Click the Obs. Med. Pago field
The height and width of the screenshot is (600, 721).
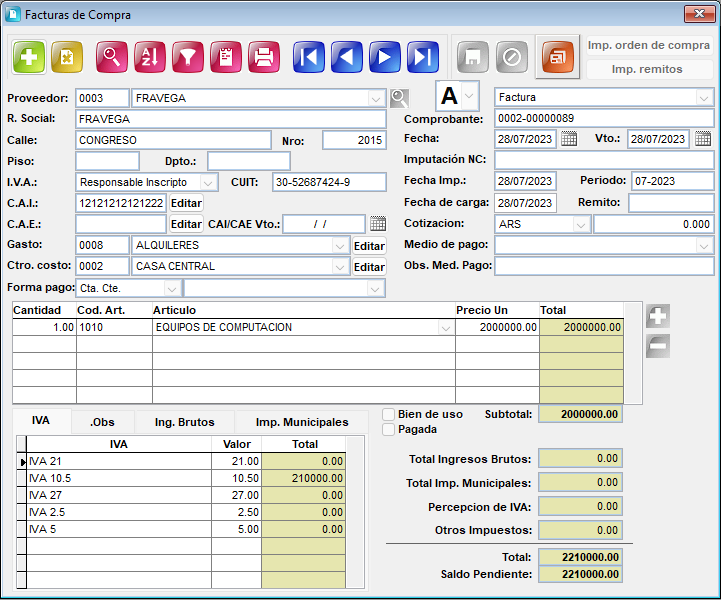604,266
